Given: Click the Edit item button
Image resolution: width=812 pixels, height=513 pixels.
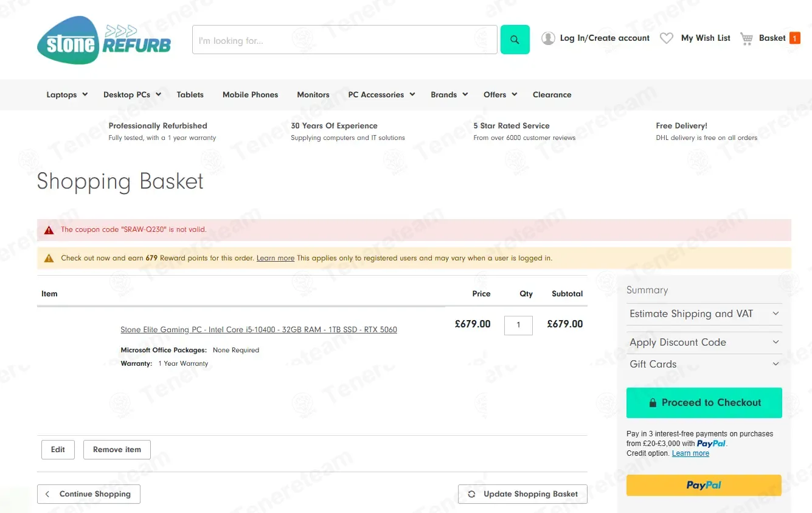Looking at the screenshot, I should pyautogui.click(x=58, y=450).
